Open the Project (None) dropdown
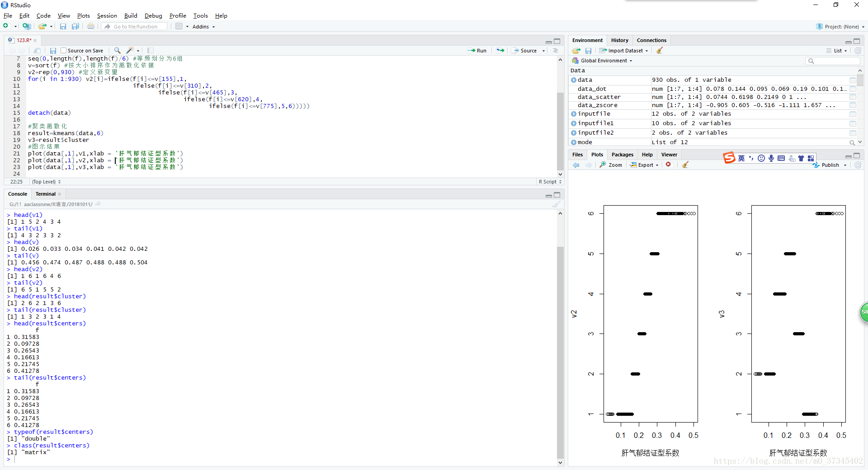 [840, 27]
